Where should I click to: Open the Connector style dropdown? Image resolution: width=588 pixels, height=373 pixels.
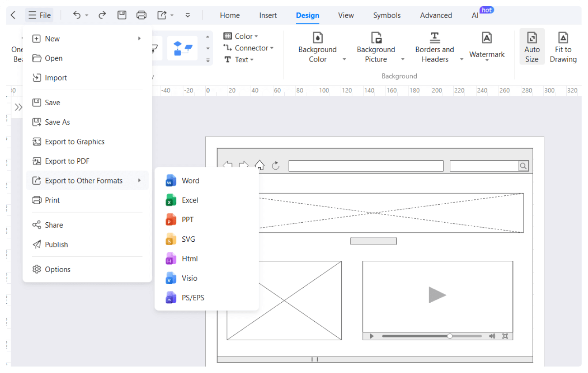(249, 48)
